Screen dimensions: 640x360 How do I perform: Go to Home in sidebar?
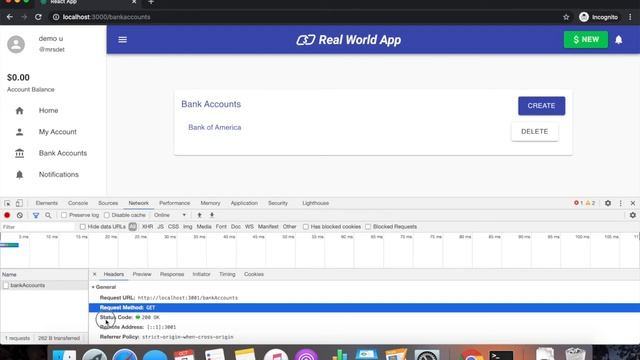point(49,111)
